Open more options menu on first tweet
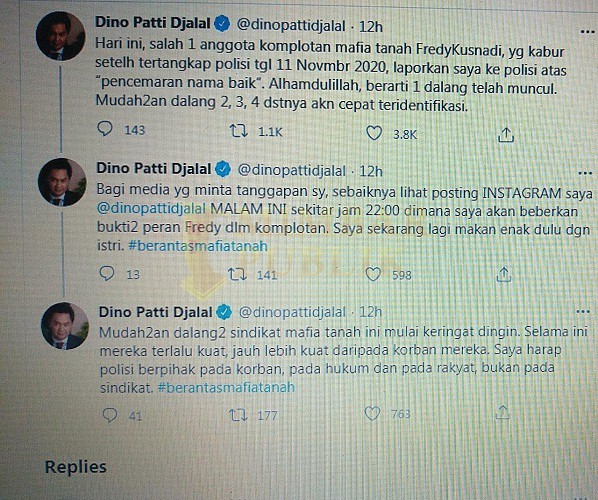 click(587, 31)
